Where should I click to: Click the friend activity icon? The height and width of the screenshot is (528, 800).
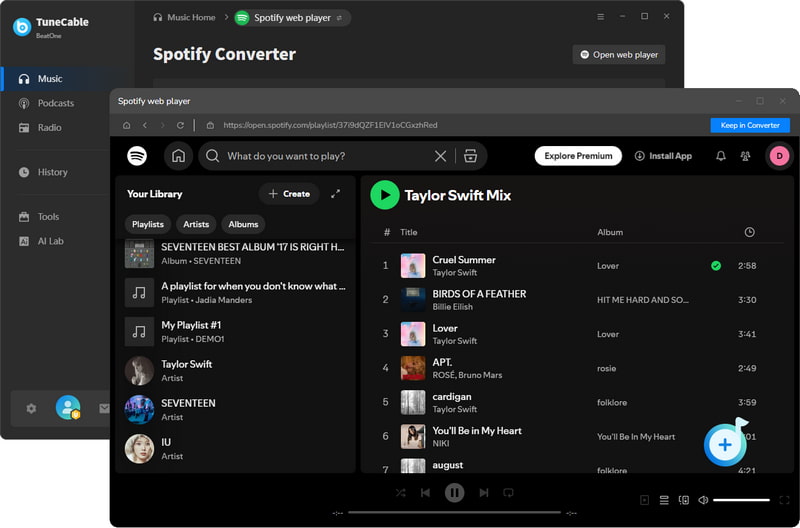click(x=745, y=156)
